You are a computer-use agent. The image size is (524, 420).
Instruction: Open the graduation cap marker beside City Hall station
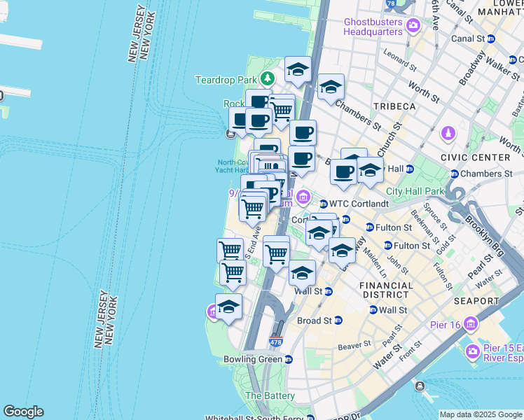(370, 171)
